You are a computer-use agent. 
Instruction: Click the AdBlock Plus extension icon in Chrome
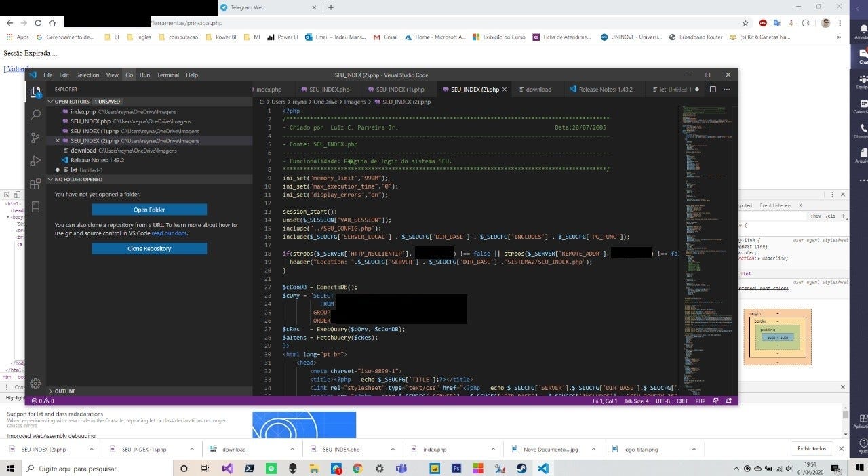point(764,22)
